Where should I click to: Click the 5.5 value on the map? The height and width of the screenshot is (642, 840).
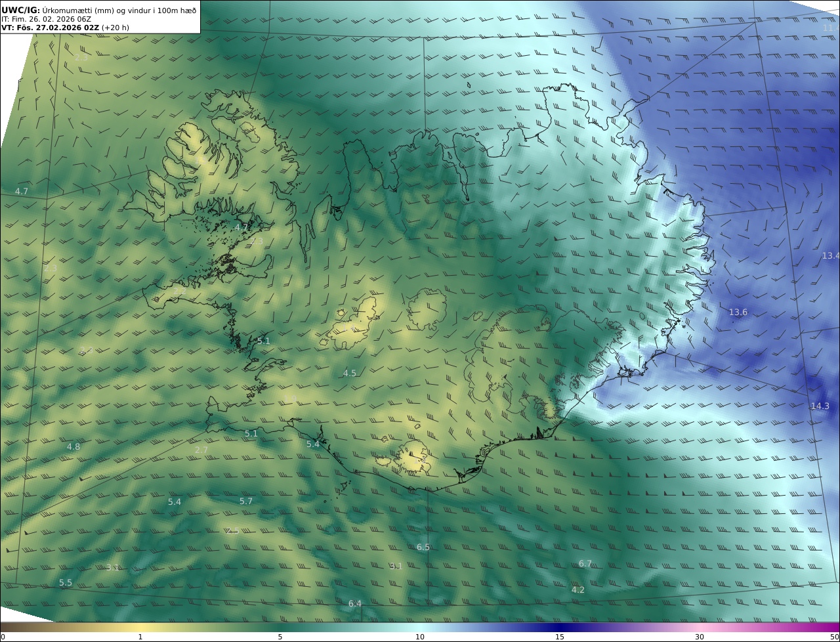(66, 582)
